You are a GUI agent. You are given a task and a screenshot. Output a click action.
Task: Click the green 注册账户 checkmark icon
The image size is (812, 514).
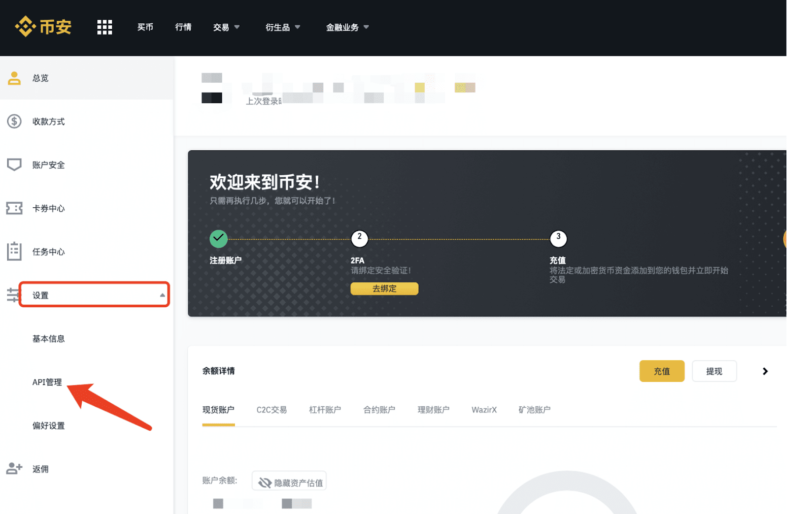[219, 238]
